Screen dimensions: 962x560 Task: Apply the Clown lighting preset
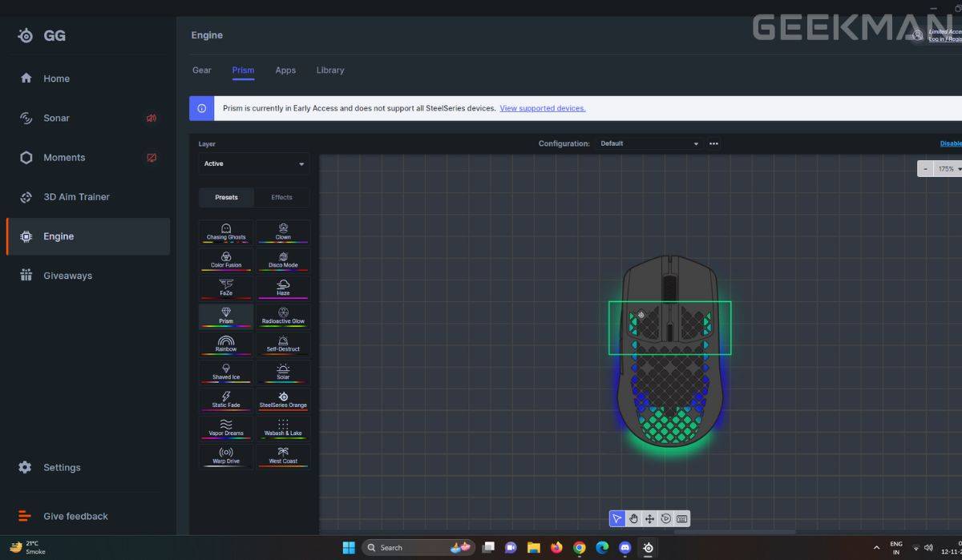[x=283, y=232]
